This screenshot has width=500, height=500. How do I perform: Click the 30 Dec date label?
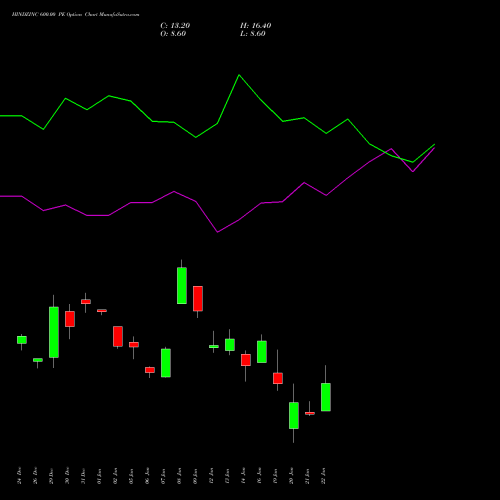67,476
